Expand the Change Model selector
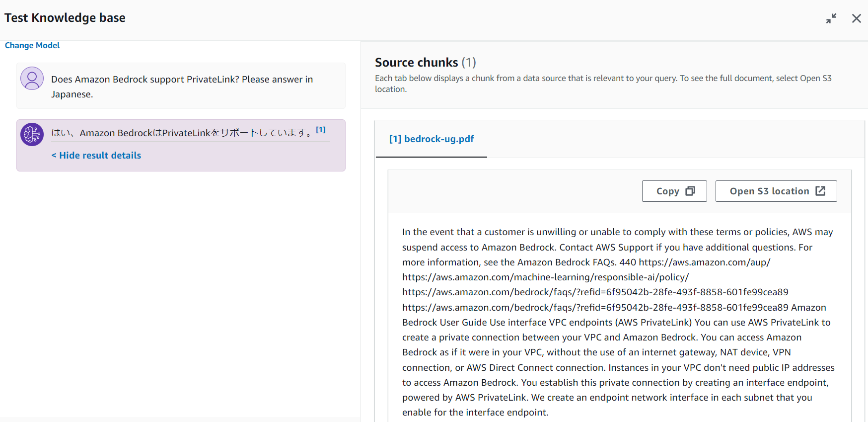The height and width of the screenshot is (422, 868). pyautogui.click(x=32, y=45)
